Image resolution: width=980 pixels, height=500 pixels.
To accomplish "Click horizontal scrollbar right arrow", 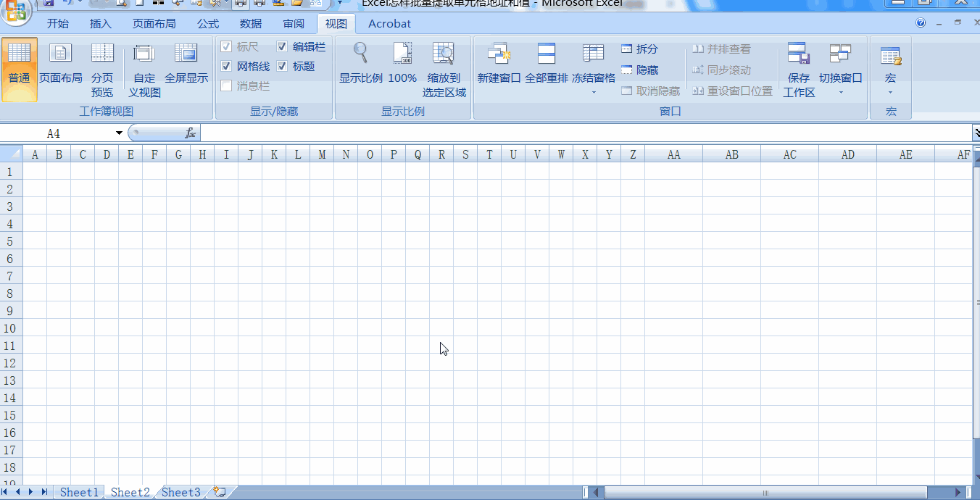I will coord(958,493).
